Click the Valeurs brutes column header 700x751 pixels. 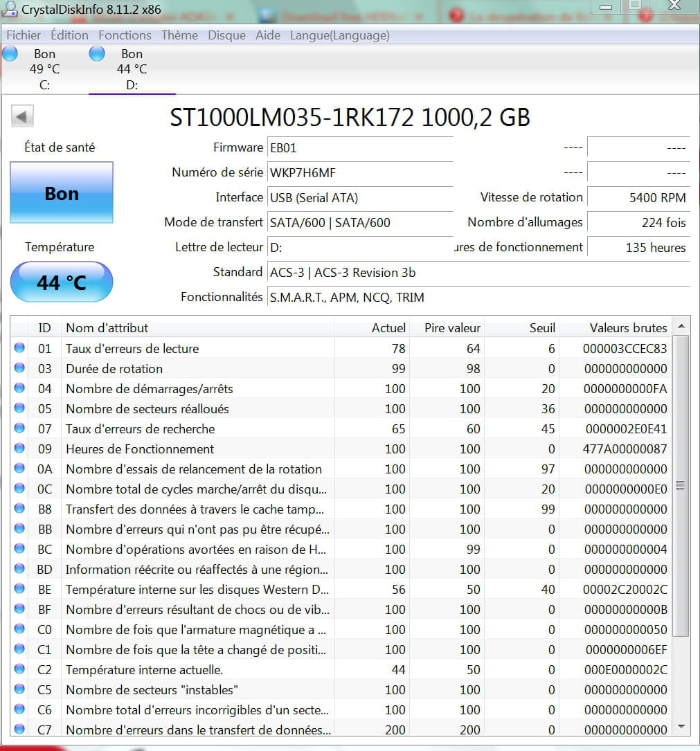[x=615, y=328]
